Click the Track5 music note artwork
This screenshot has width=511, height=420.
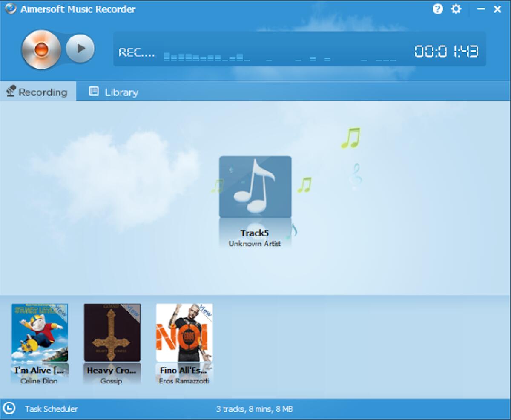[x=255, y=187]
